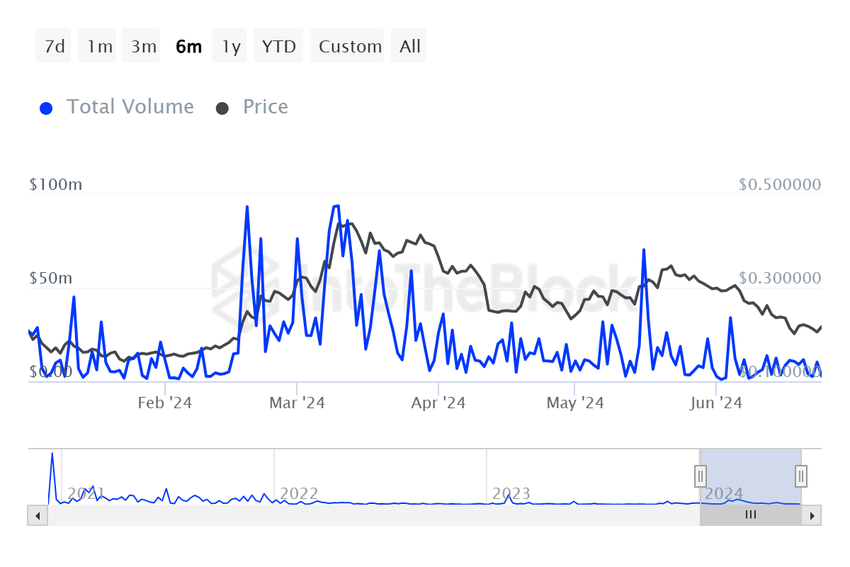Screen dimensions: 850x567
Task: Show All historical data
Action: (x=410, y=46)
